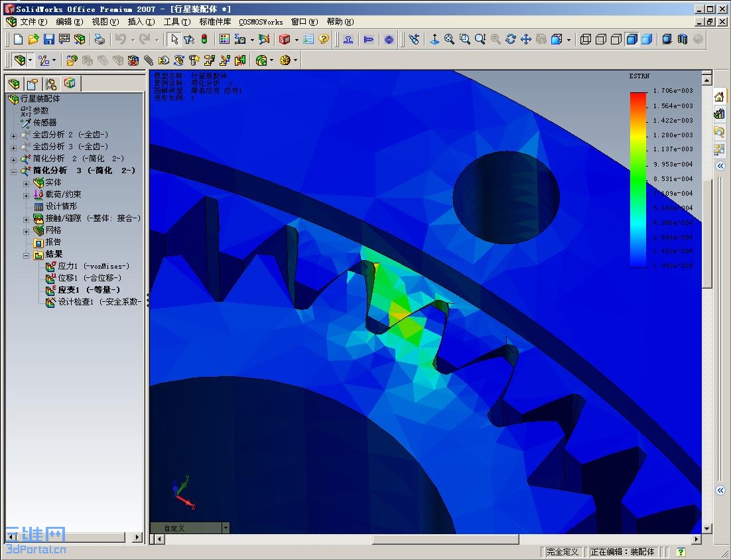Select the Zoom In/Out tool

point(480,39)
